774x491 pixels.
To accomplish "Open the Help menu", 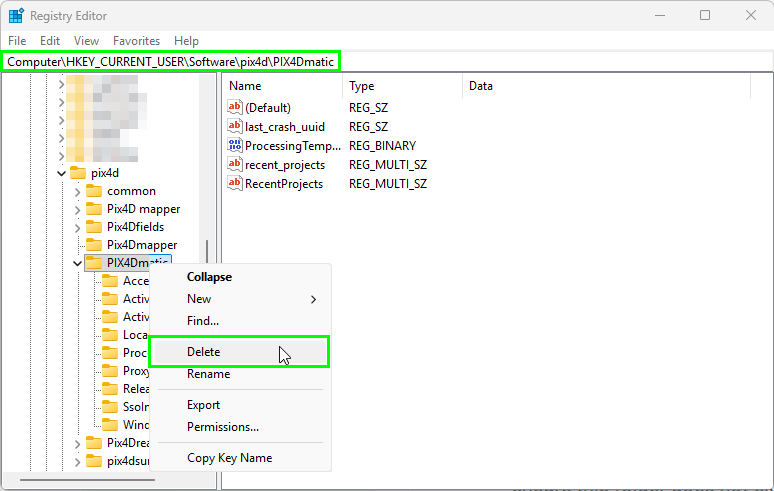I will pos(186,41).
